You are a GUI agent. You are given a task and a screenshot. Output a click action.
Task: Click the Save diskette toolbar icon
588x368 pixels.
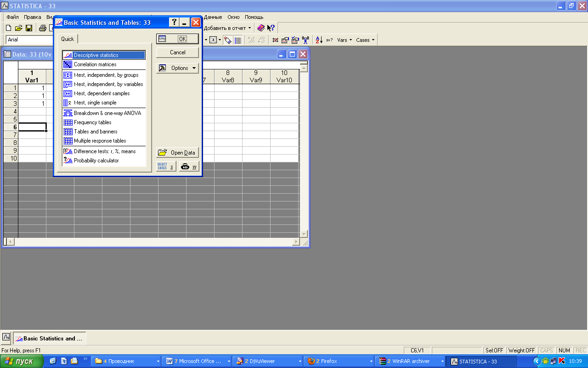[28, 28]
